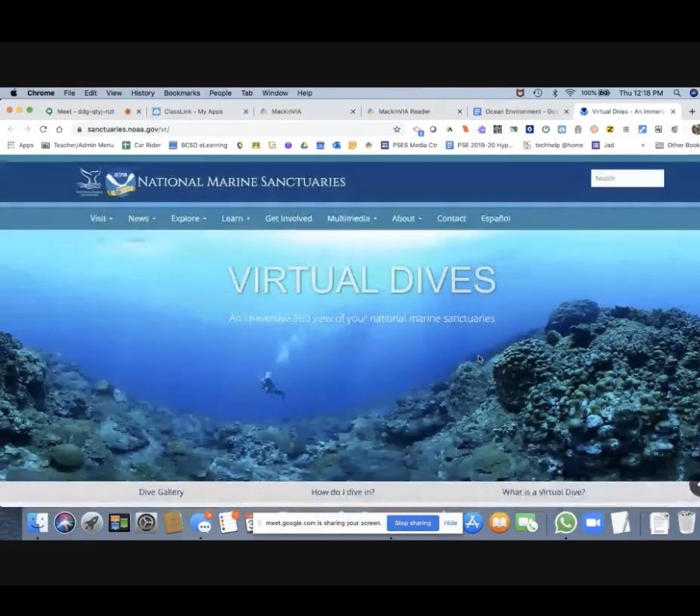
Task: Expand the Learn navigation dropdown
Action: [236, 219]
